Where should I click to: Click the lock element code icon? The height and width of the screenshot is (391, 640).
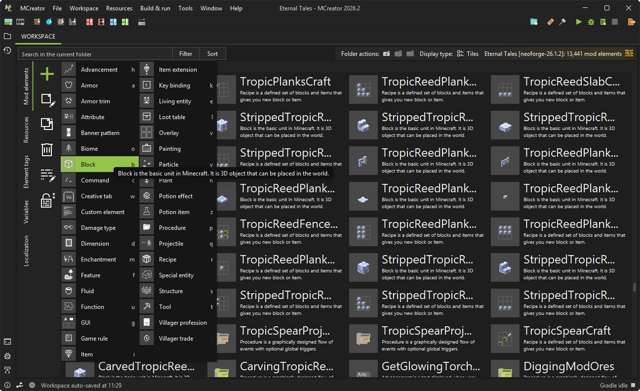coord(47,200)
